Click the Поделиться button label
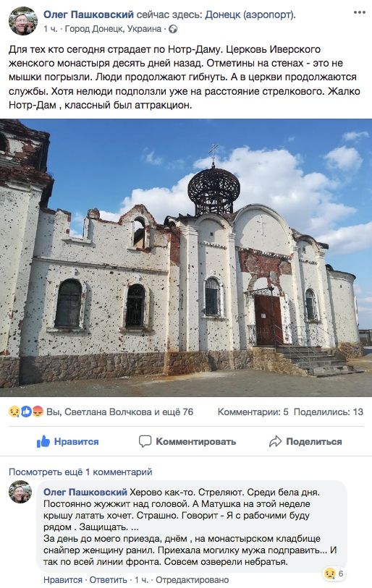Image resolution: width=372 pixels, height=588 pixels. (314, 442)
